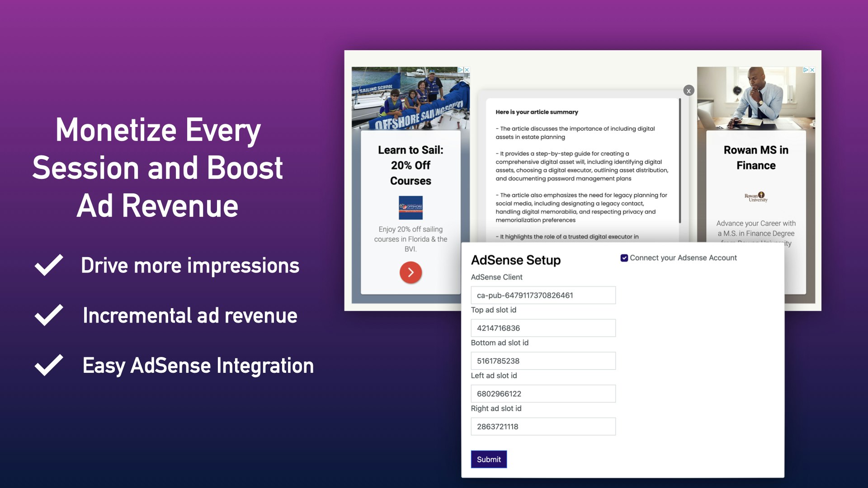
Task: Toggle Connect your Adsense Account checkbox
Action: coord(624,258)
